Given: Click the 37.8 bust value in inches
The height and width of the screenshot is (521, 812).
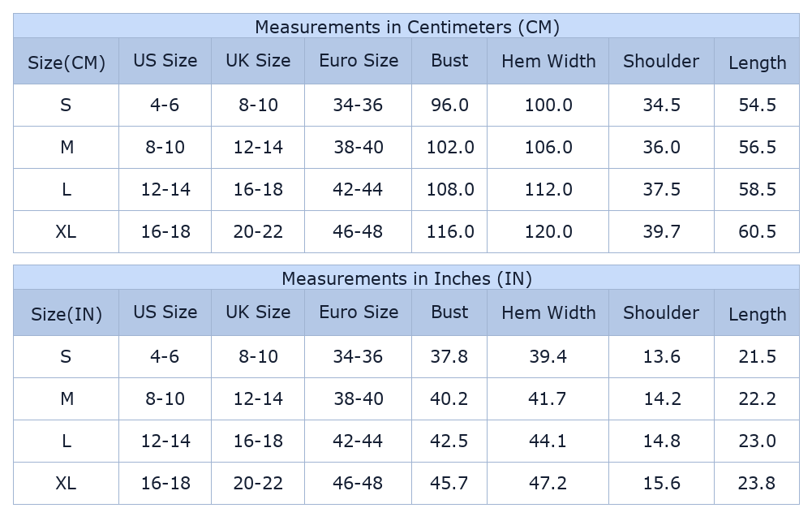Looking at the screenshot, I should [x=449, y=357].
